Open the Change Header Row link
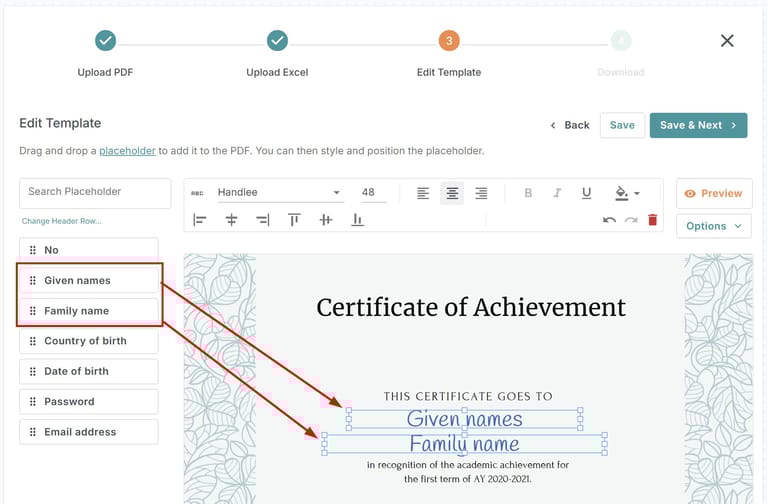This screenshot has height=504, width=768. tap(62, 221)
